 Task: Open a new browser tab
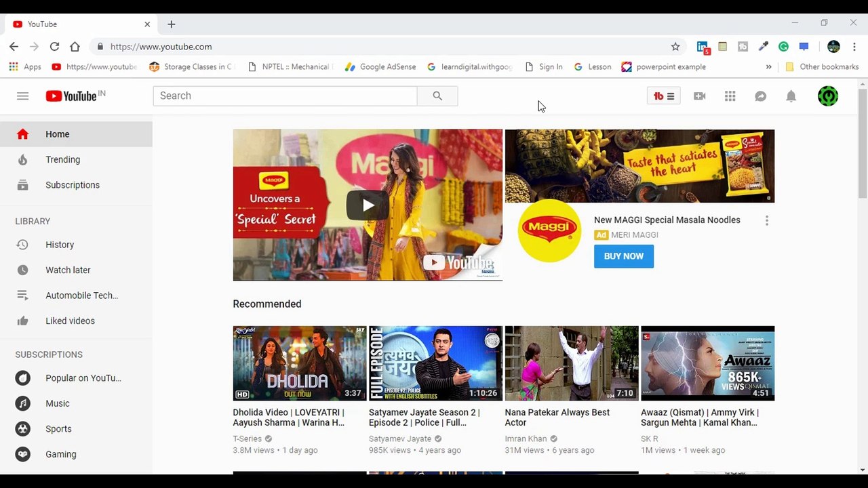click(172, 24)
